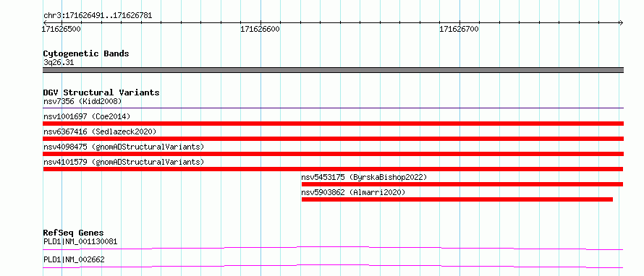Click ruler position 171626500

[62, 29]
